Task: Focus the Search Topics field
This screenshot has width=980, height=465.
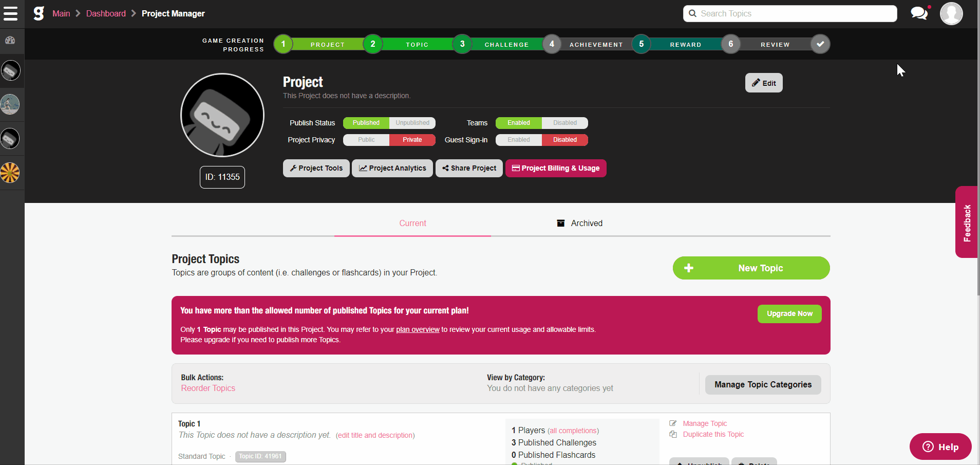Action: tap(790, 13)
